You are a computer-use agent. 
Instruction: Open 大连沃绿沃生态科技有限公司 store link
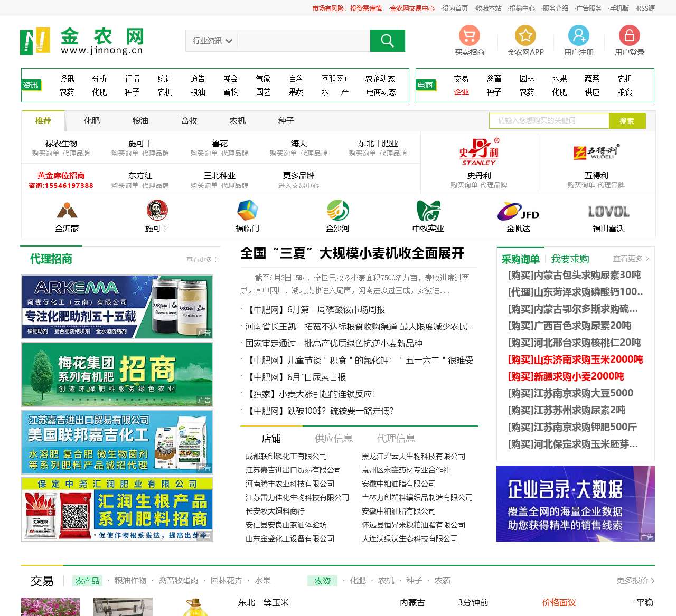point(410,538)
